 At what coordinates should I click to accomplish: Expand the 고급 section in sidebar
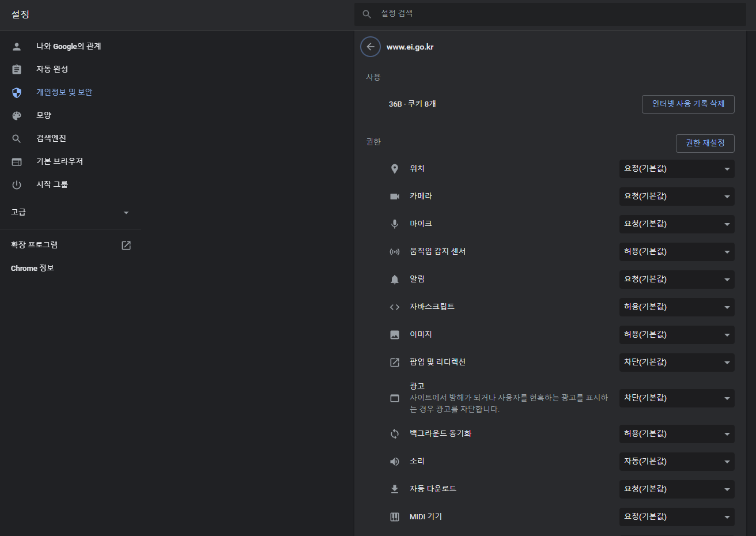tap(70, 212)
